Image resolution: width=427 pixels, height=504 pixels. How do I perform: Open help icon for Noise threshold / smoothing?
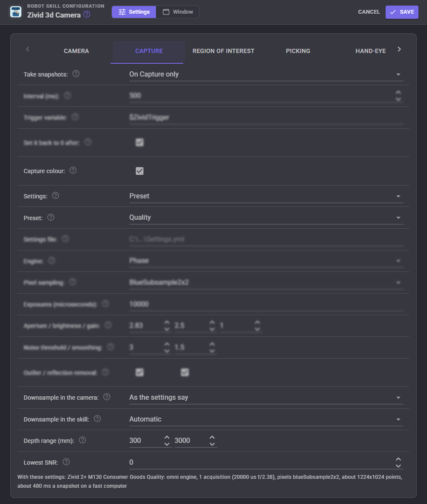(x=111, y=347)
